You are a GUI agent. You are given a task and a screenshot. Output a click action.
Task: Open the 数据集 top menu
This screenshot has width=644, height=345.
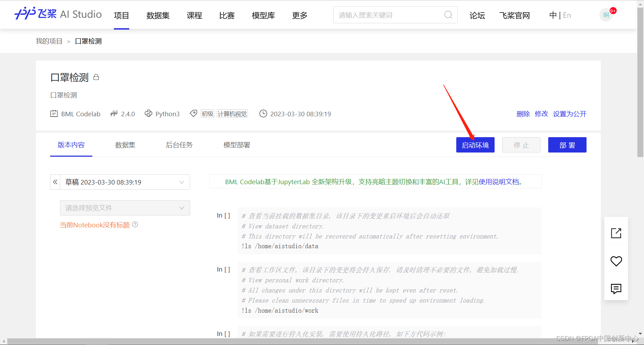coord(158,15)
